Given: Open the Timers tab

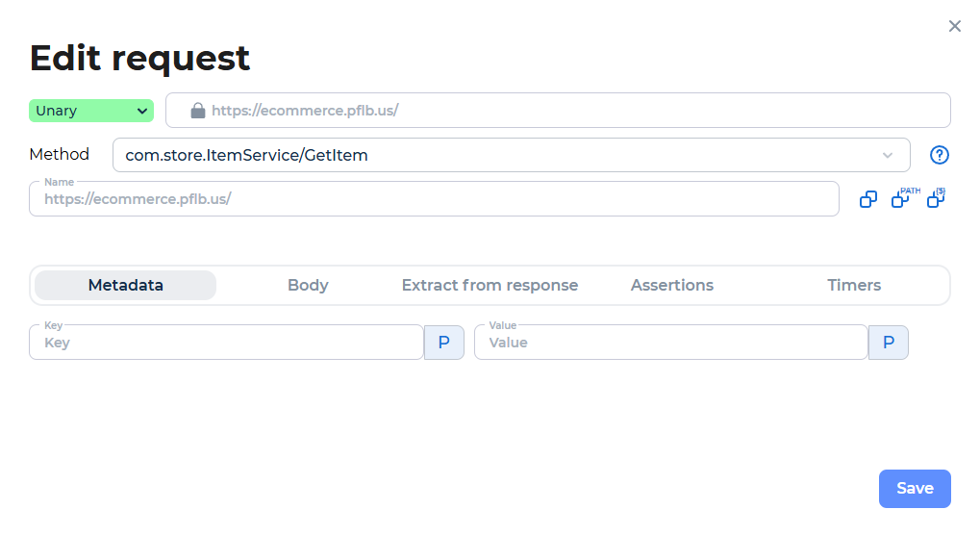Looking at the screenshot, I should coord(854,285).
